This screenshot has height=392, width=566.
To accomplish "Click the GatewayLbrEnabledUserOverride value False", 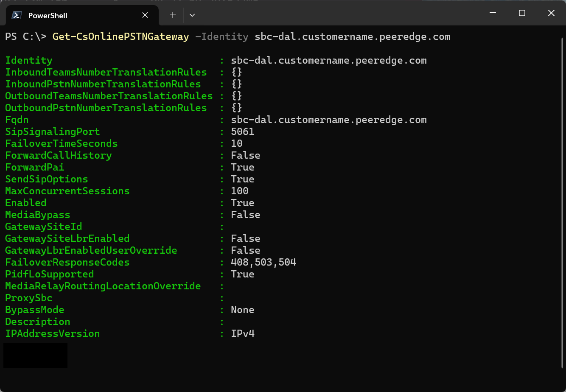I will click(x=246, y=250).
